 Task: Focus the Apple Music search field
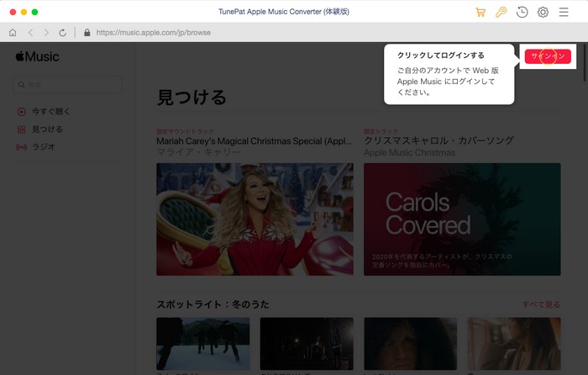[67, 85]
